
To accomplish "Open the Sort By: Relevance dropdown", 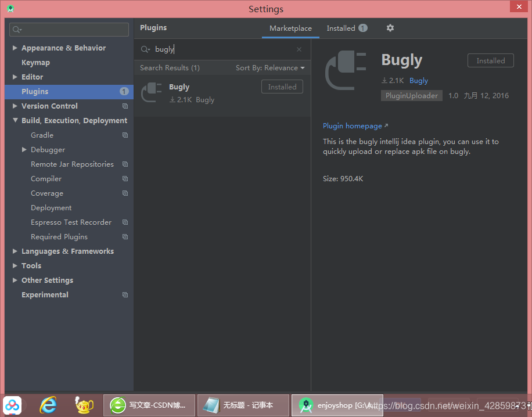I will (270, 68).
